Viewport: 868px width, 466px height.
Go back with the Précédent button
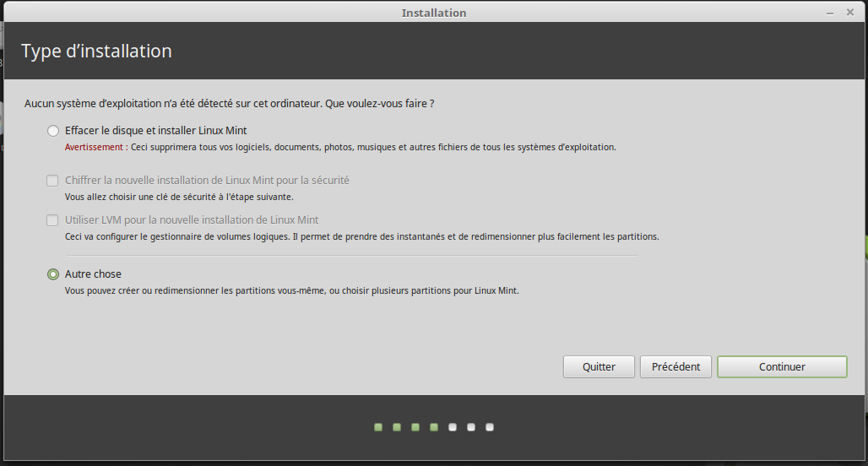tap(675, 366)
